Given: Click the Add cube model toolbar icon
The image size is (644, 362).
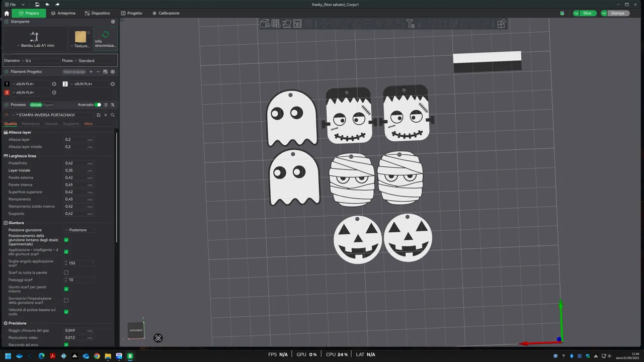Looking at the screenshot, I should 265,24.
